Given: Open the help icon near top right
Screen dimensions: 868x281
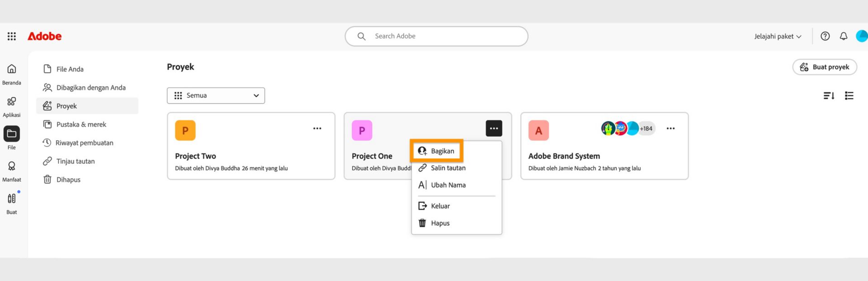Looking at the screenshot, I should (x=825, y=36).
